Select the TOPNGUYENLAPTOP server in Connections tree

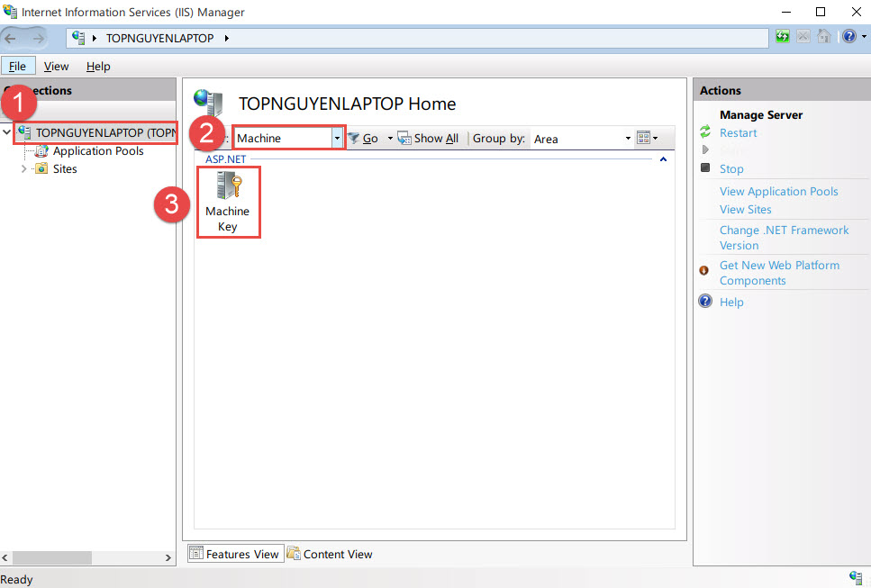click(x=105, y=132)
